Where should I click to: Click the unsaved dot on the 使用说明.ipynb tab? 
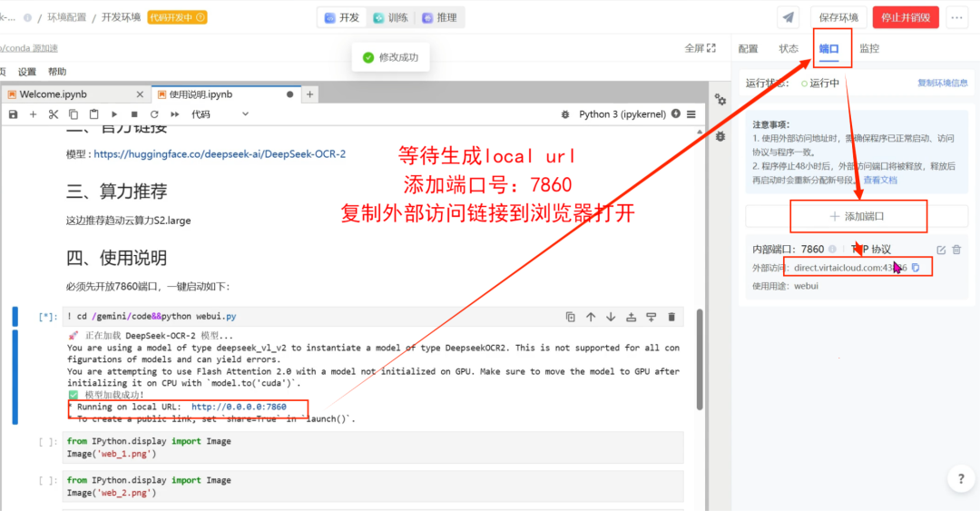coord(289,94)
